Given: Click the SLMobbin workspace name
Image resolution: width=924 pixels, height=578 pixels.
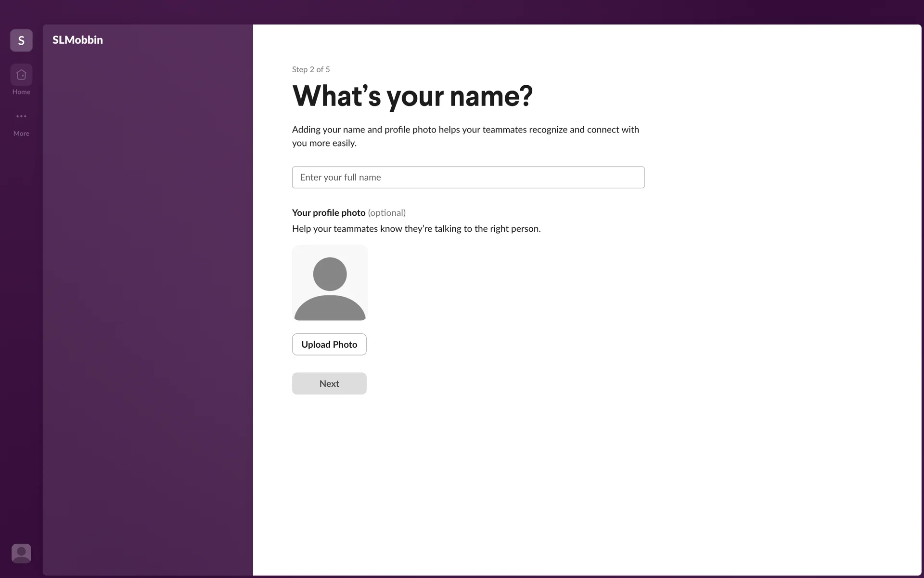Looking at the screenshot, I should click(x=77, y=40).
